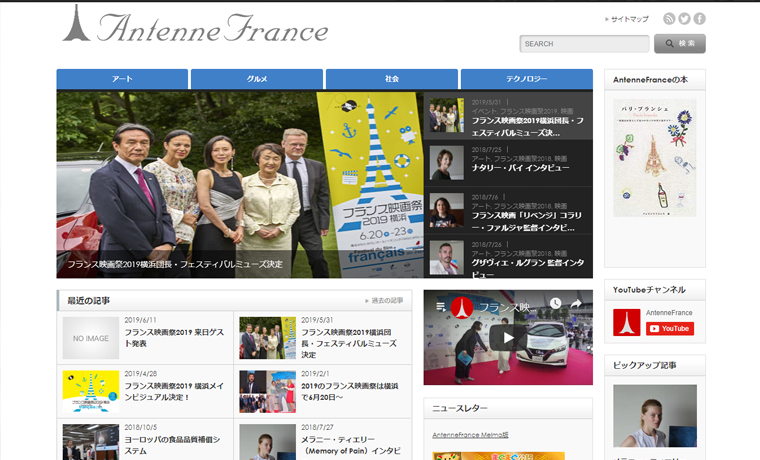Play the embedded YouTube video
The image size is (760, 460).
click(x=508, y=337)
